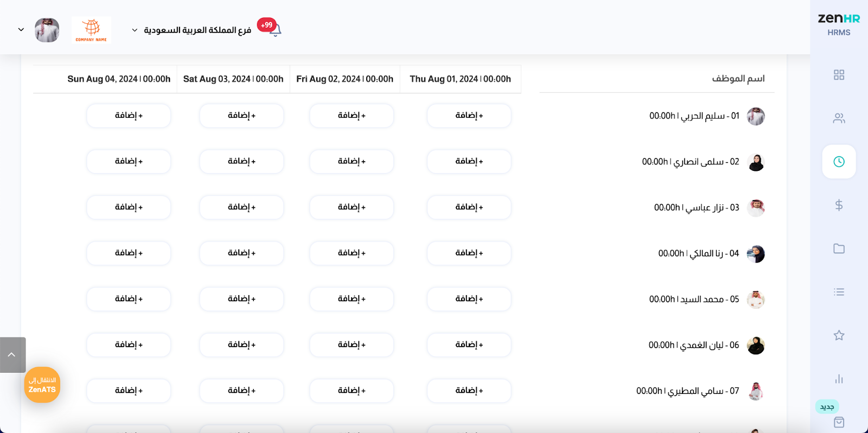The image size is (868, 433).
Task: Click the avatar of employee 03 نزار عباسي
Action: (x=756, y=208)
